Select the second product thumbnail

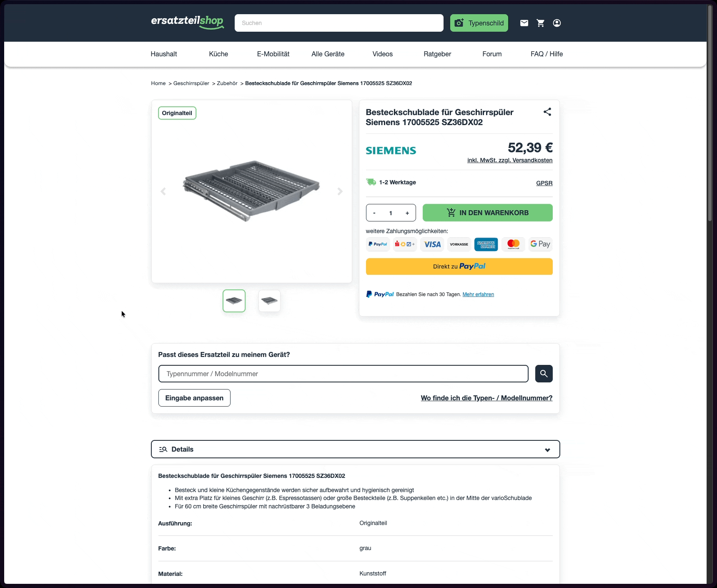[x=269, y=301]
